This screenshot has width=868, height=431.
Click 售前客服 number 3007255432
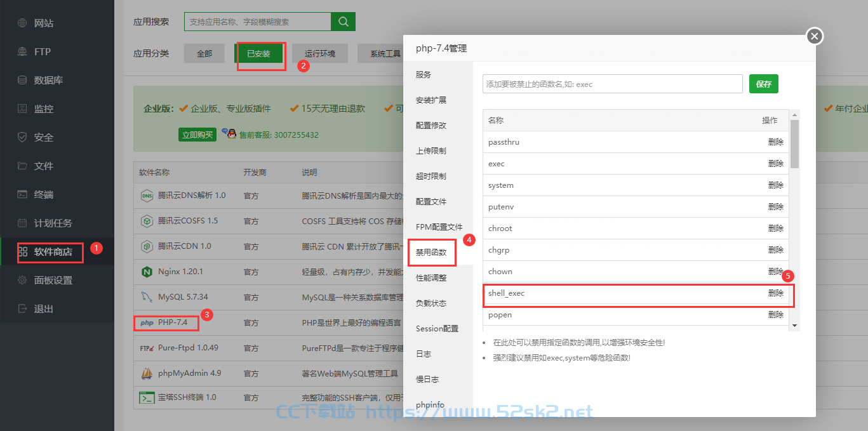point(279,135)
